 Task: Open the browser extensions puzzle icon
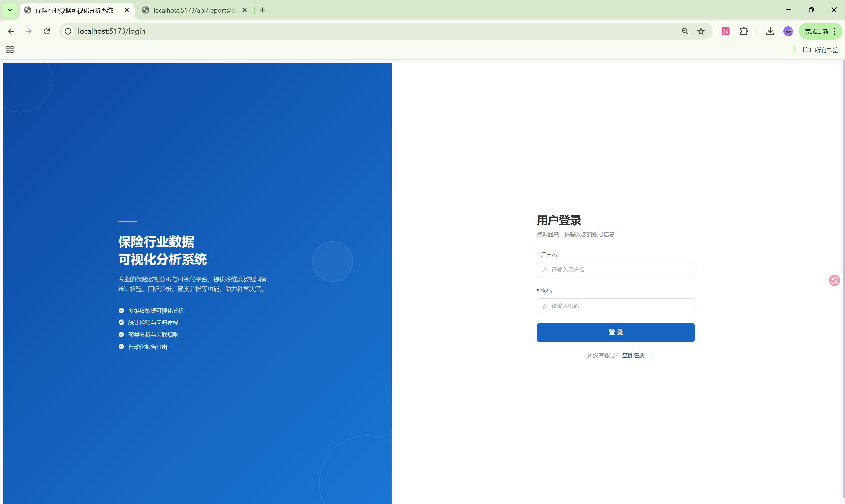pos(744,31)
